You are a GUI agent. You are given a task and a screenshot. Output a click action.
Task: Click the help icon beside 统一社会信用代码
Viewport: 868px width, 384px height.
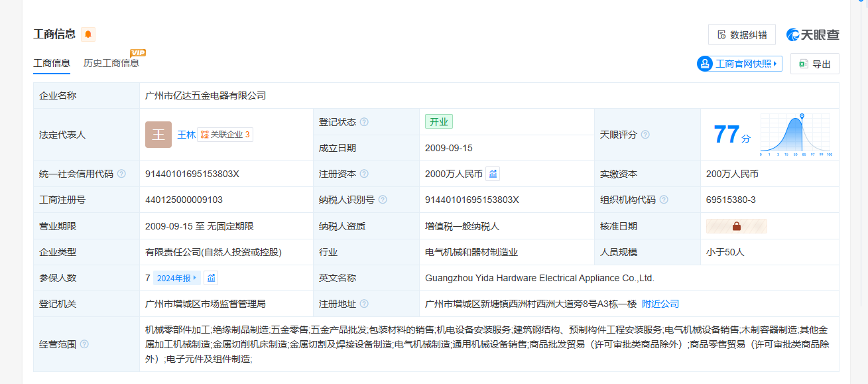(x=121, y=174)
